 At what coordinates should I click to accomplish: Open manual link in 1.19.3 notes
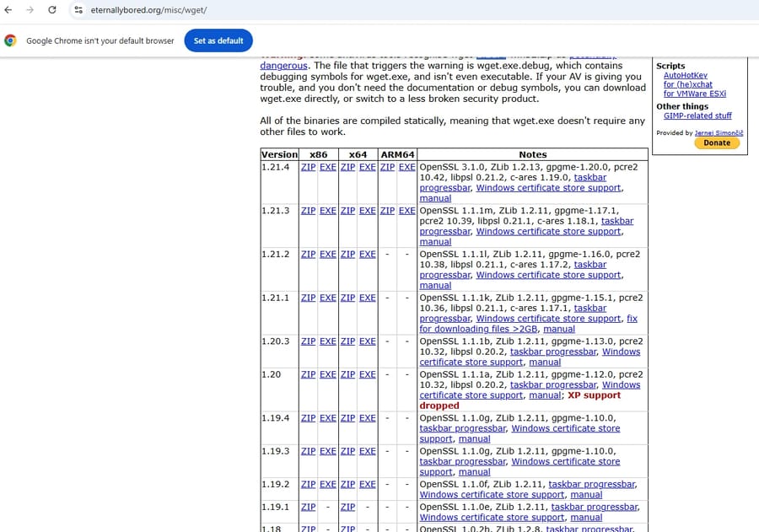pos(474,472)
